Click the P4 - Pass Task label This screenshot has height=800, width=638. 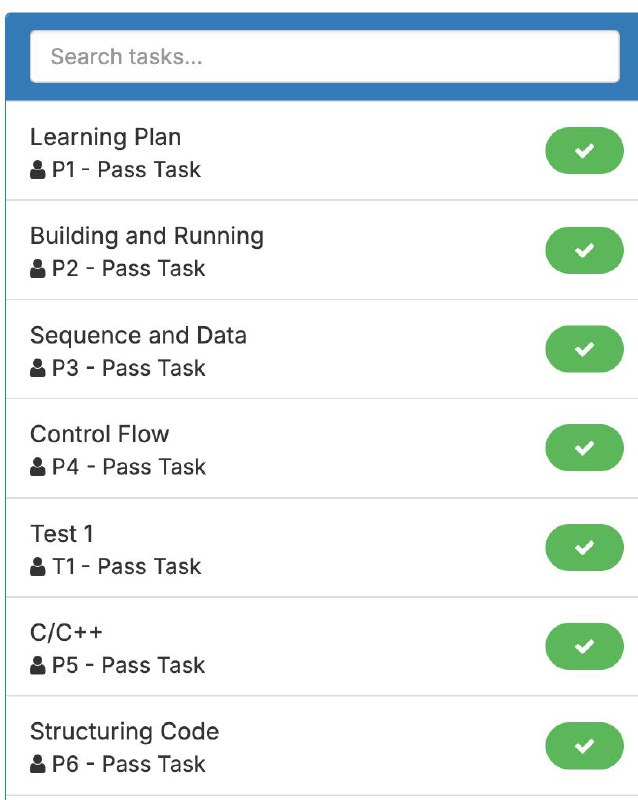pyautogui.click(x=128, y=467)
